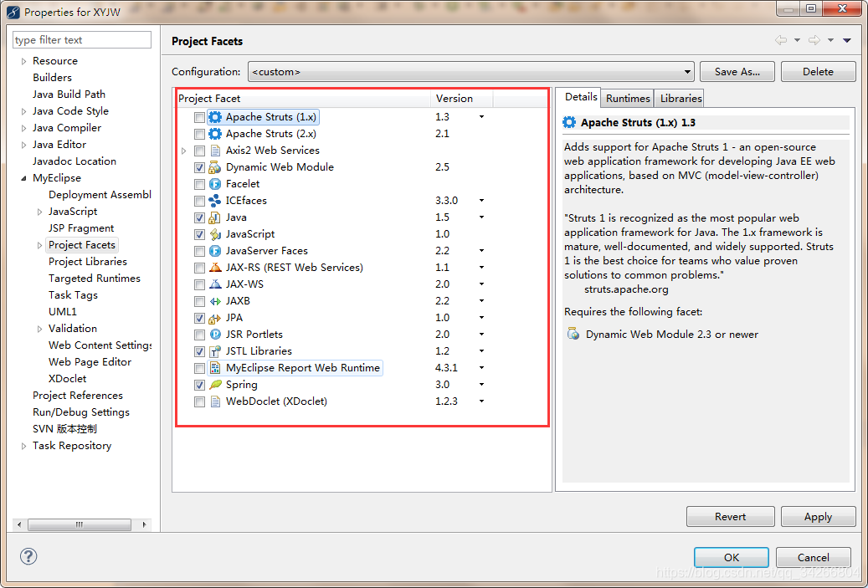Screen dimensions: 868x588
Task: Click the Apache Struts (1.x) gear icon
Action: [x=215, y=117]
